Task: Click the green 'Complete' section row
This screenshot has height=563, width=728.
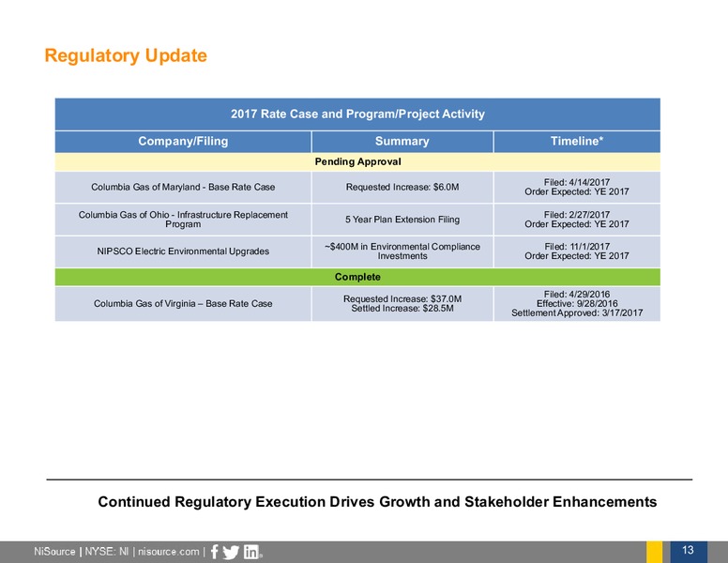Action: [x=357, y=278]
